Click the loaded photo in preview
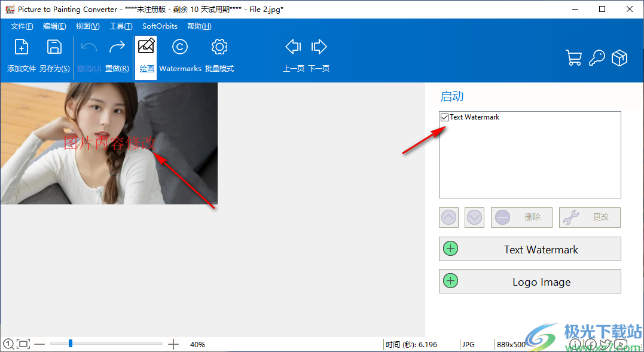 tap(109, 143)
